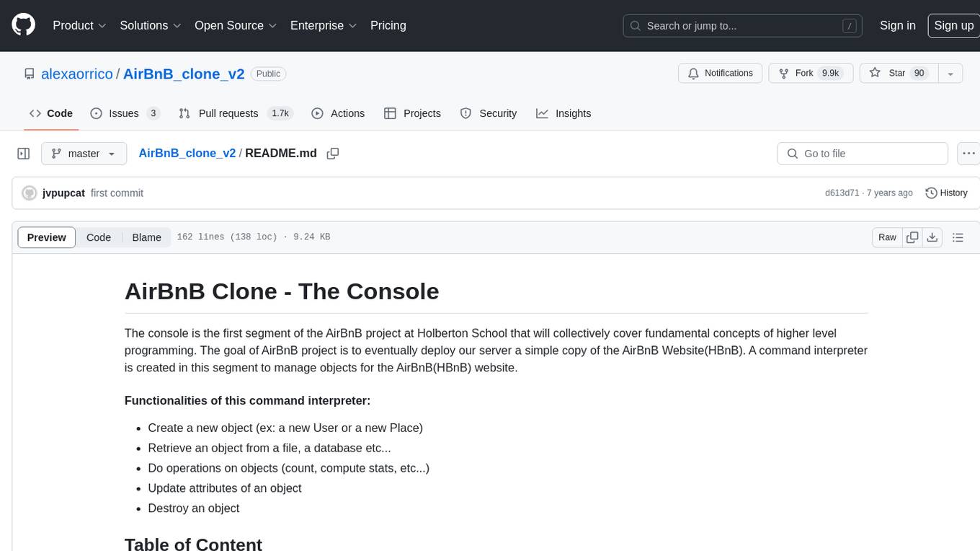Star the repository

(x=898, y=73)
